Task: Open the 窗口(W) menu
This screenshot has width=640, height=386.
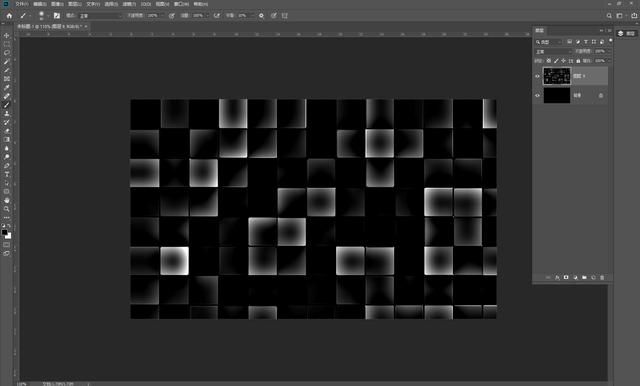Action: click(181, 4)
